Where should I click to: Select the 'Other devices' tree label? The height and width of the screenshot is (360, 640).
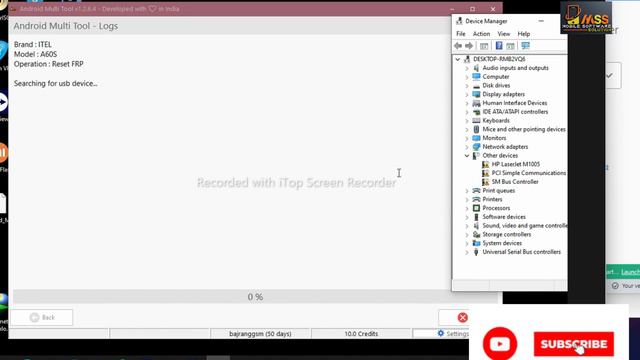tap(500, 156)
